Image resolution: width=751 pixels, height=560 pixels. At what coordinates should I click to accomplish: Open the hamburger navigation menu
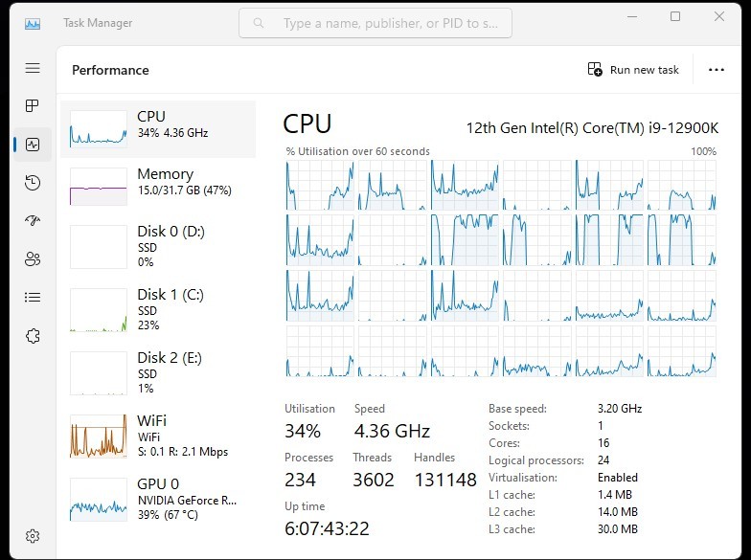pos(33,68)
